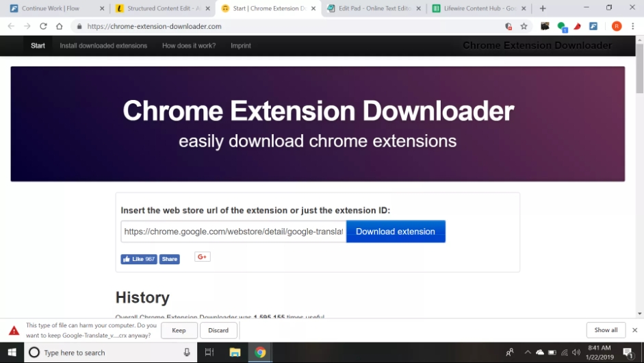Image resolution: width=644 pixels, height=363 pixels.
Task: Switch to Lifewire Content Hub tab
Action: pyautogui.click(x=479, y=8)
